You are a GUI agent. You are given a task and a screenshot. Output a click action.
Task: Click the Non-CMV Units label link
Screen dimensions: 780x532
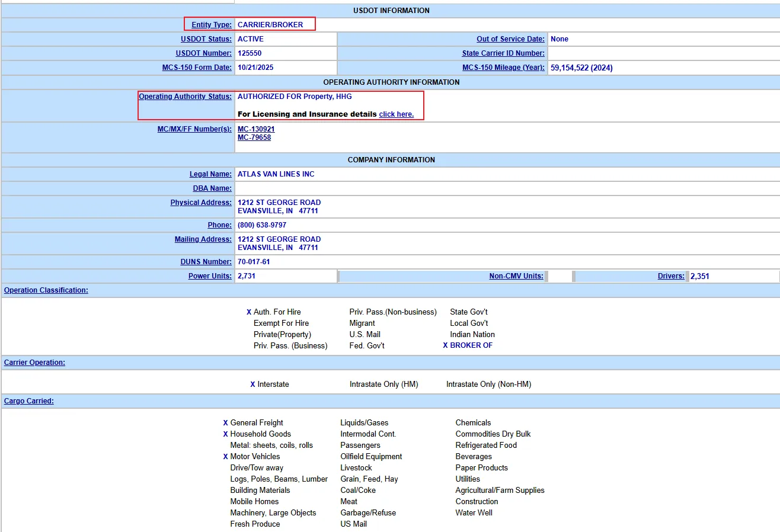[x=516, y=276]
